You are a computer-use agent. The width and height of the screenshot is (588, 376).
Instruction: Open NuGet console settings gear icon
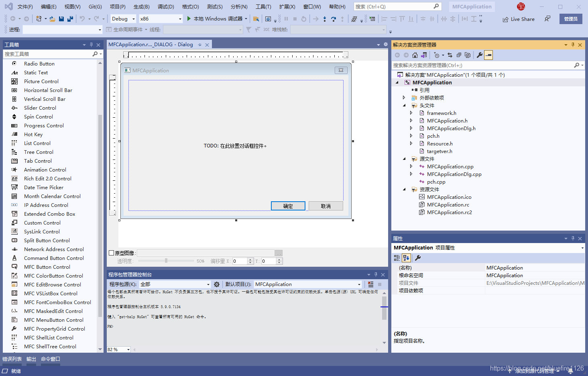click(217, 284)
